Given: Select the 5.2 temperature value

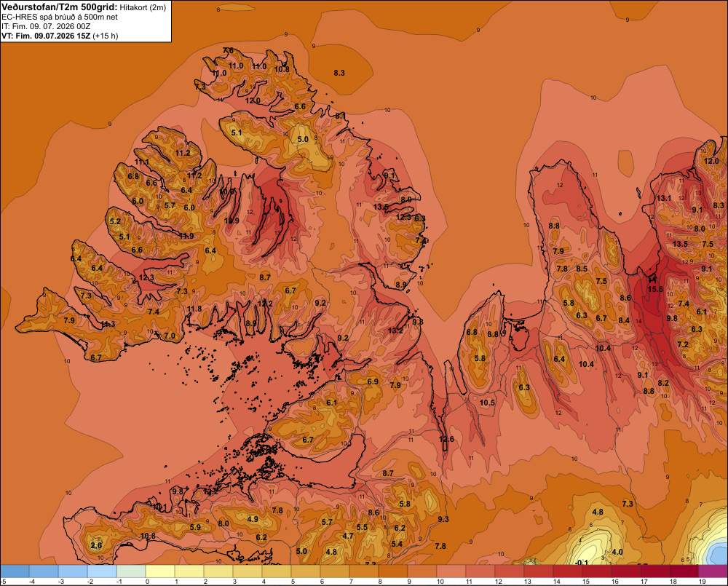Looking at the screenshot, I should [x=115, y=221].
